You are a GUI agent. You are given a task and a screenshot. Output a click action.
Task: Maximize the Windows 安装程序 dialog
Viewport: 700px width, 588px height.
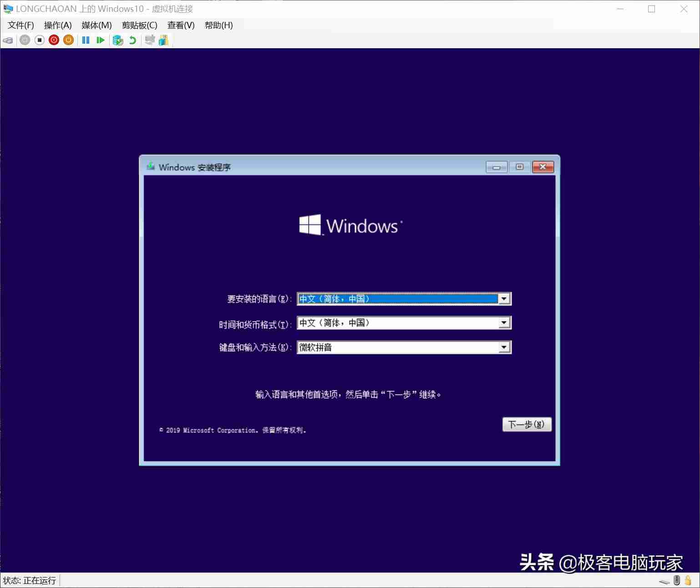[x=519, y=167]
